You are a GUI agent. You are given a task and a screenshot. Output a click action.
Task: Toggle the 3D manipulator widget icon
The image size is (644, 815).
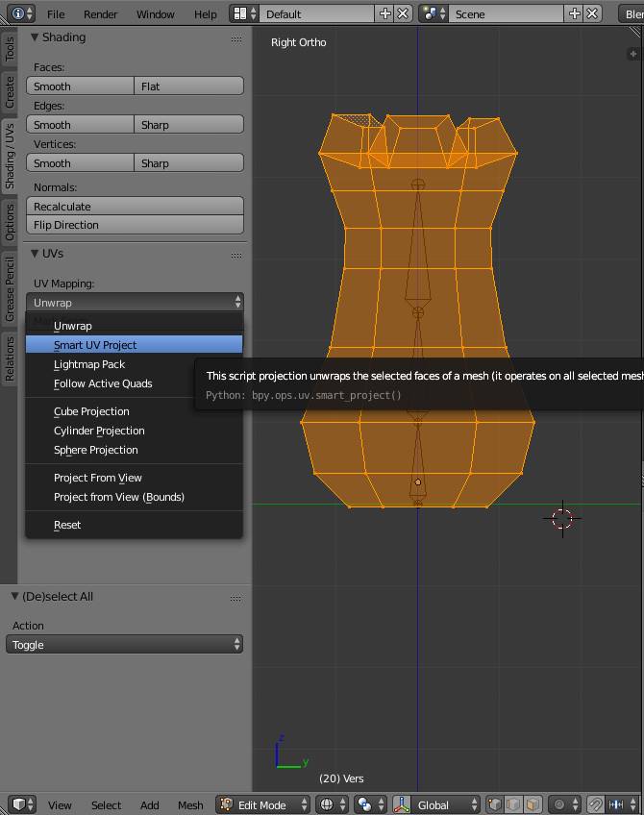click(x=401, y=804)
